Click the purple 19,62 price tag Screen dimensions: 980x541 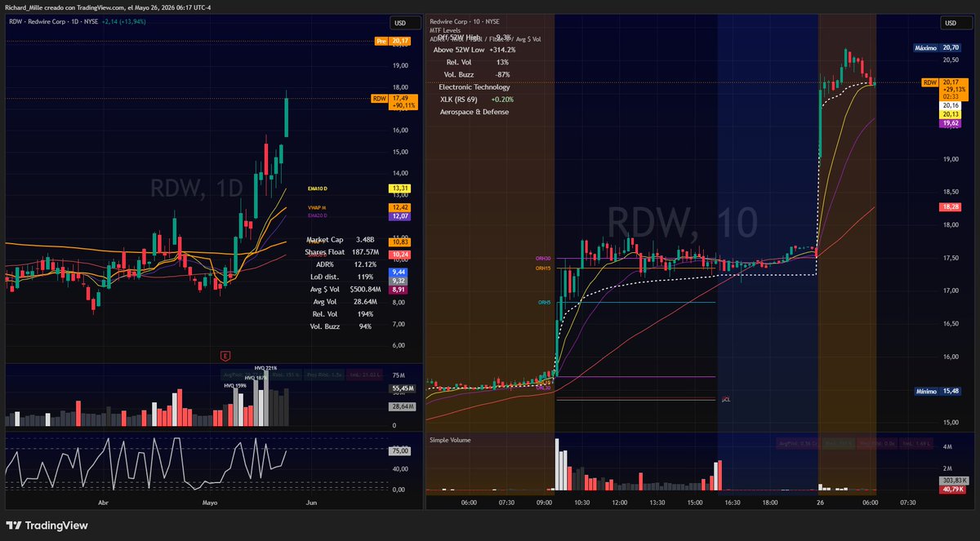[950, 125]
